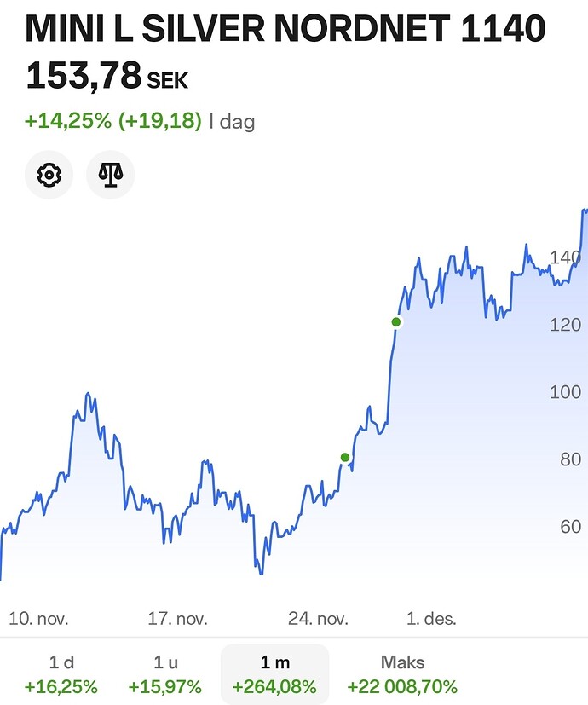Click the "I dag" label
This screenshot has height=705, width=588.
(x=232, y=122)
